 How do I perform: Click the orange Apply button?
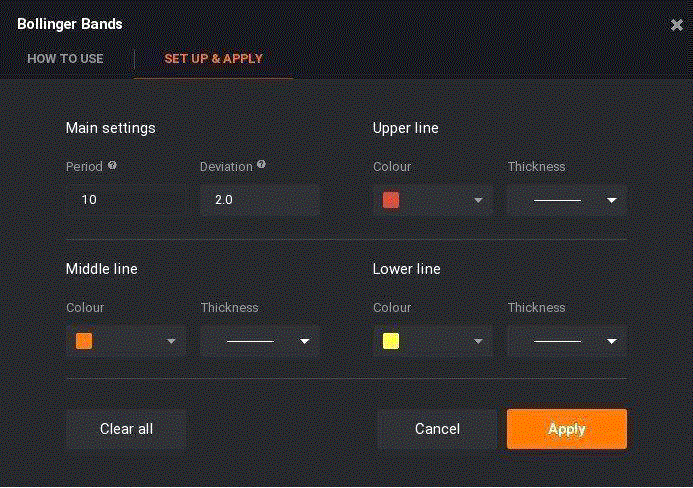567,429
